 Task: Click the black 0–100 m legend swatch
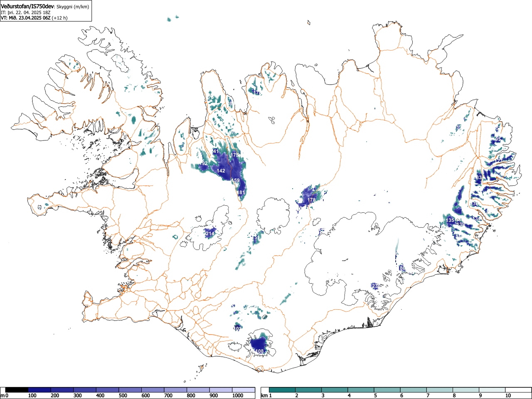coord(17,390)
